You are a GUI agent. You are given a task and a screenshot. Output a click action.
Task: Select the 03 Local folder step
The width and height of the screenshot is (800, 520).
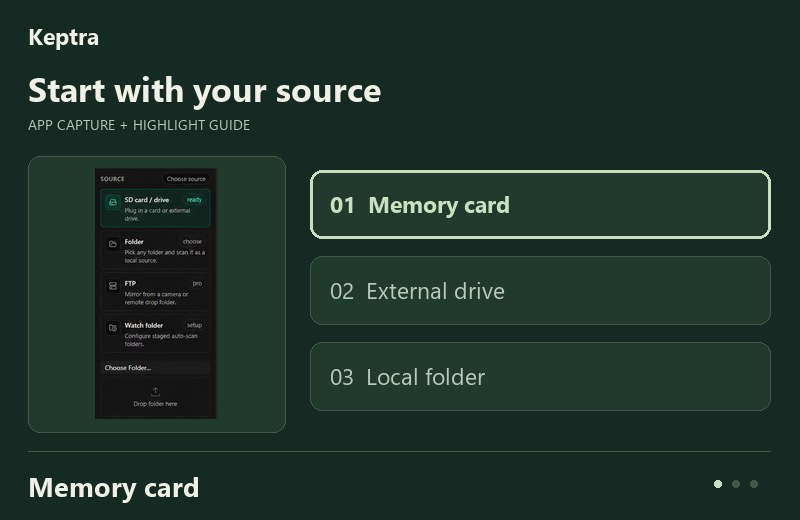tap(540, 377)
